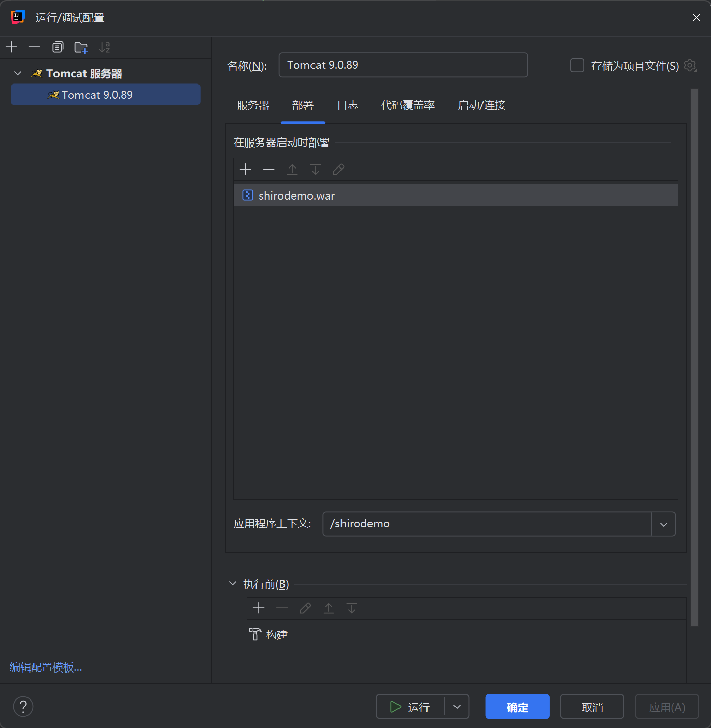Remove the selected deployment artifact

click(x=269, y=170)
